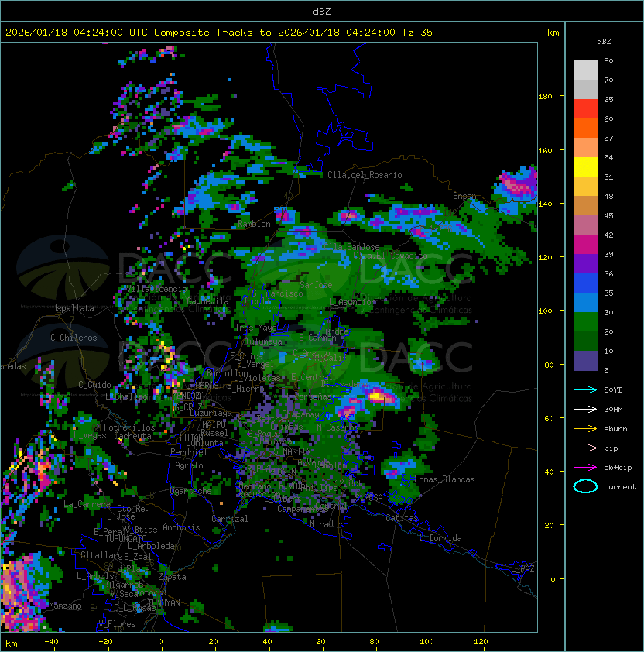Click the pink bip arrow in legend
Viewport: 644px width, 652px height.
(585, 448)
